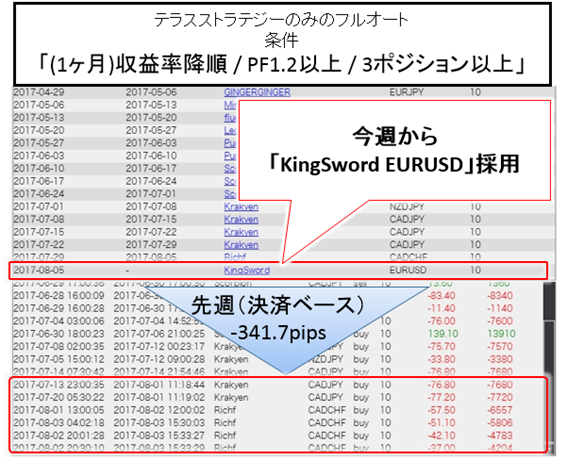
Task: Select end date 2017-07-29 in Krakyen row
Action: 151,244
